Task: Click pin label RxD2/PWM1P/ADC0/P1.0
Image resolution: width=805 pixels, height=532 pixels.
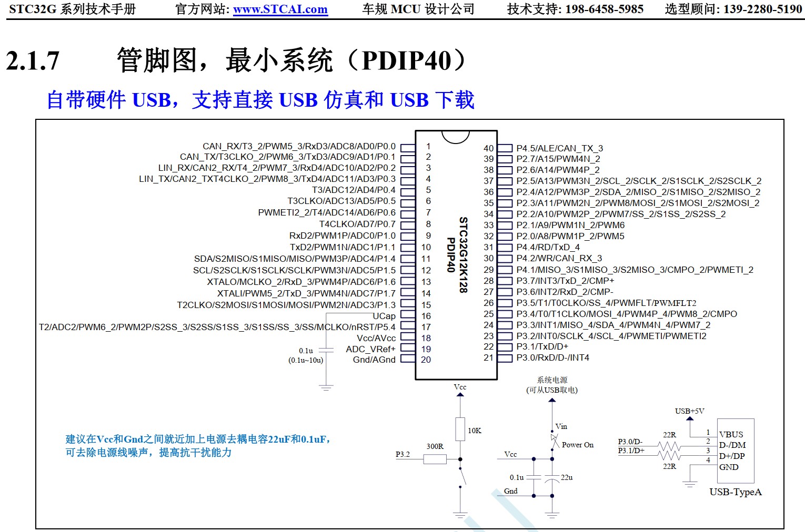Action: point(343,236)
